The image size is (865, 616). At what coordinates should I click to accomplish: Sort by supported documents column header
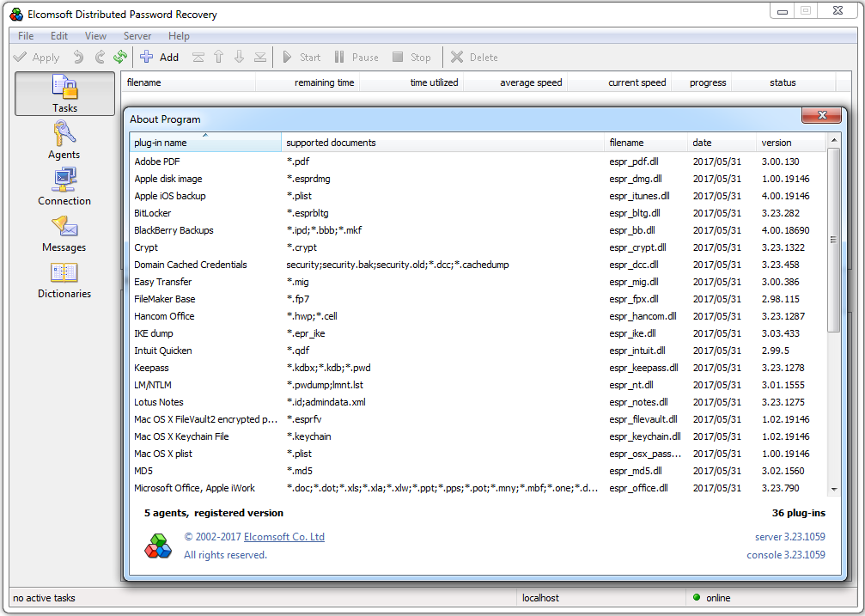tap(442, 143)
